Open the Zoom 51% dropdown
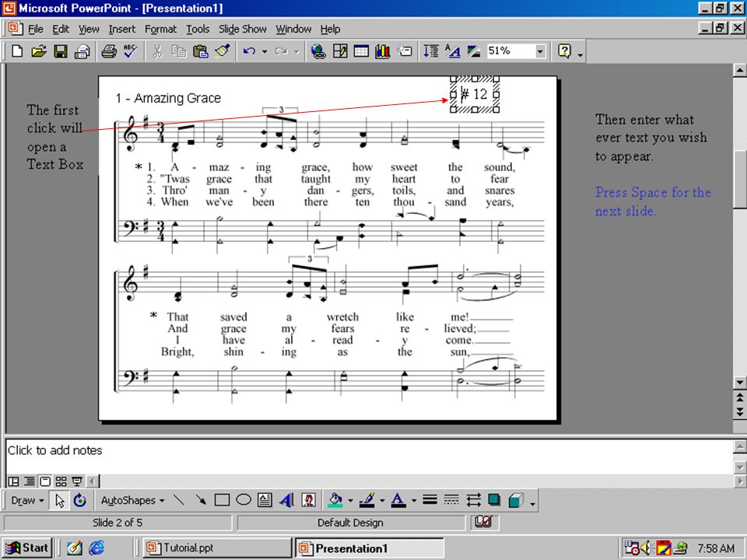Image resolution: width=747 pixels, height=560 pixels. pos(540,51)
